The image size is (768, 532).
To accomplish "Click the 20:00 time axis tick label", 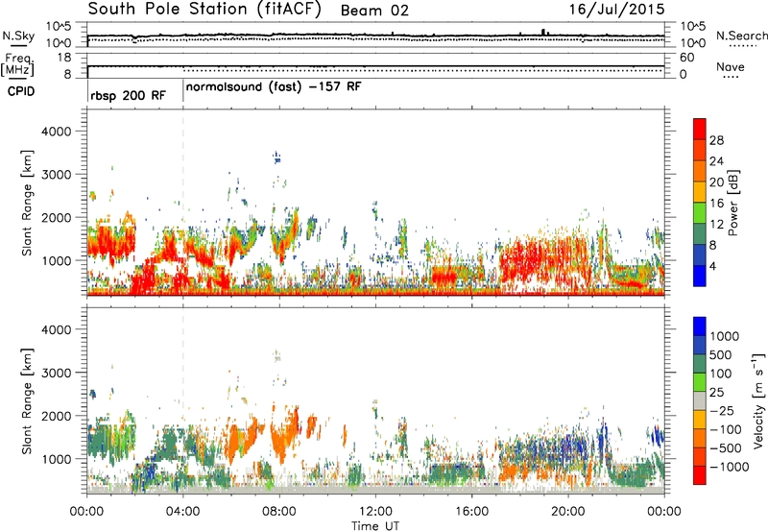I will (x=568, y=512).
